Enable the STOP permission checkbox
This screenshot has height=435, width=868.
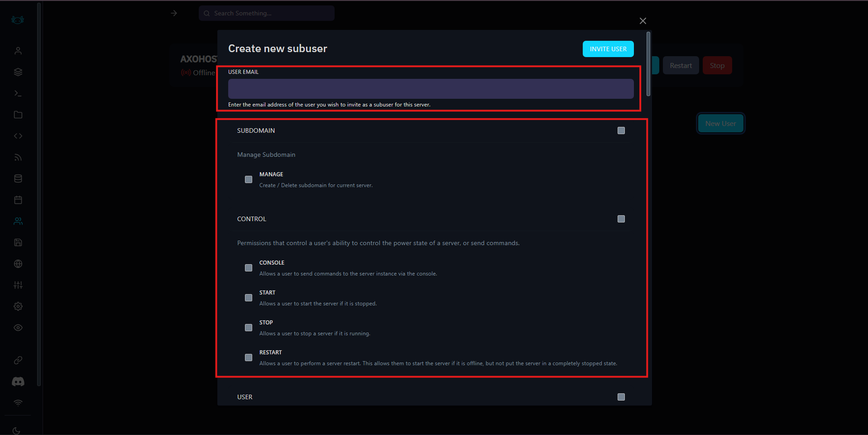coord(249,328)
